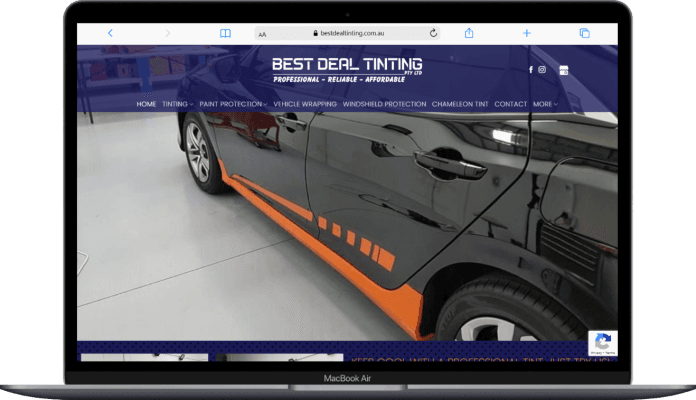Open the Vehicle Wrapping menu item
Viewport: 696px width, 400px height.
(x=305, y=104)
